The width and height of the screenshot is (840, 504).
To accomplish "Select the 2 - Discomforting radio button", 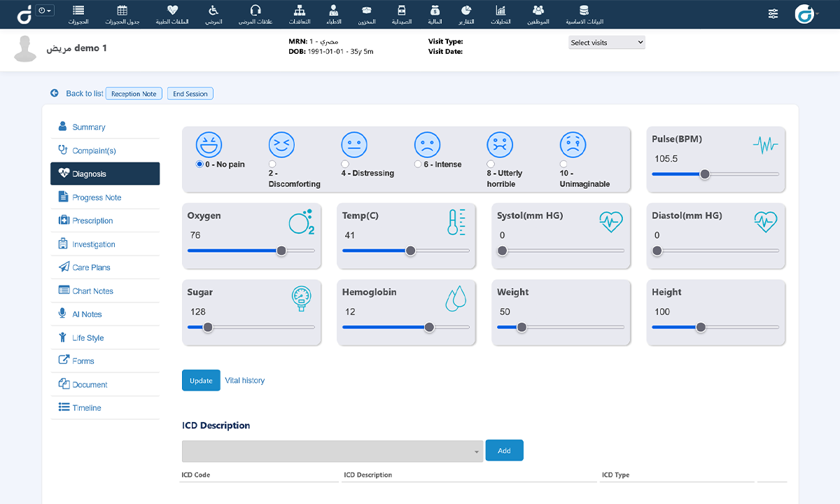I will pos(272,164).
